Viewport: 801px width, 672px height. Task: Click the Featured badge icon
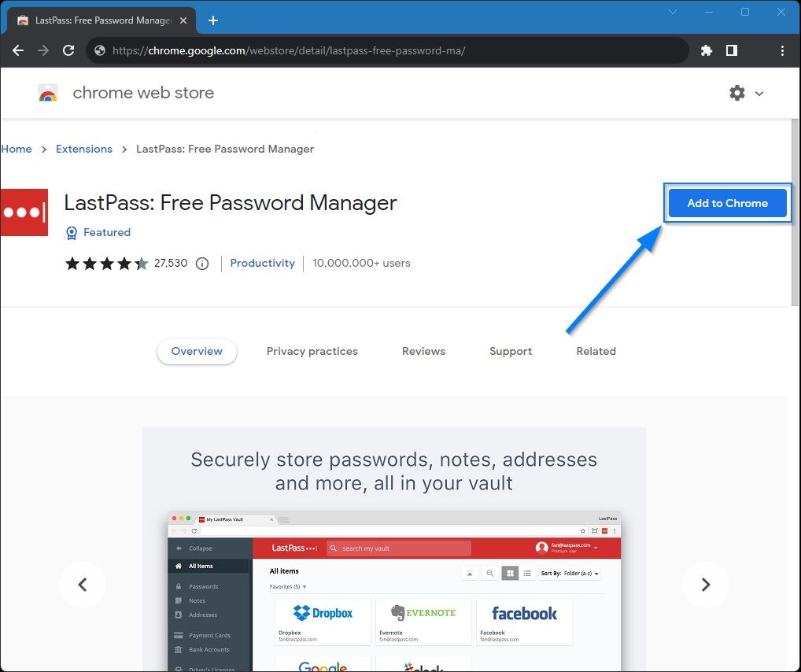[72, 232]
